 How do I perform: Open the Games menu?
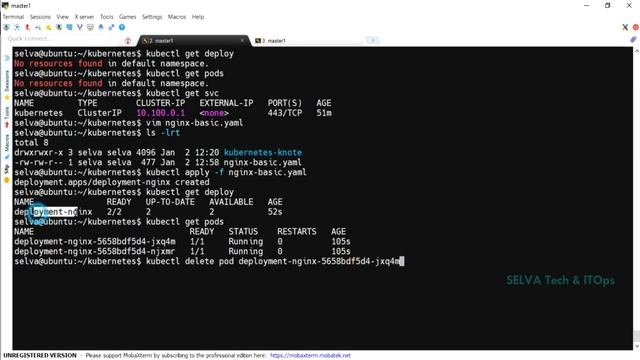tap(127, 17)
